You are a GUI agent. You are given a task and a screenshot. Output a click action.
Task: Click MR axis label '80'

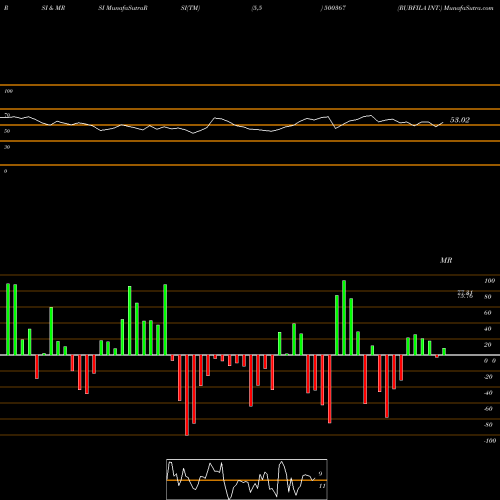click(x=488, y=297)
